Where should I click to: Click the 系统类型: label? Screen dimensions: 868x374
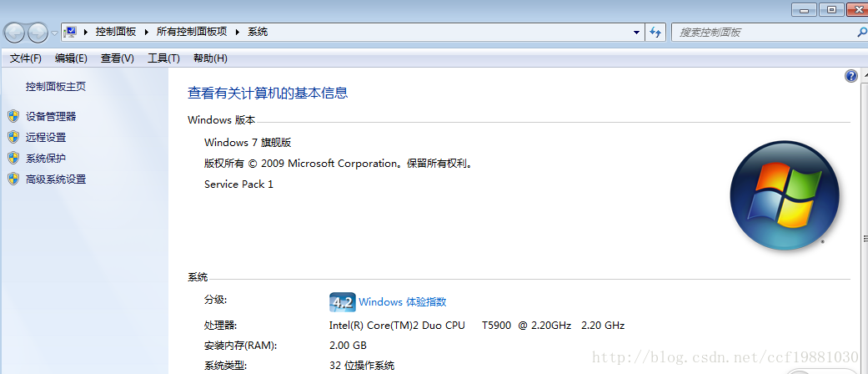[226, 366]
